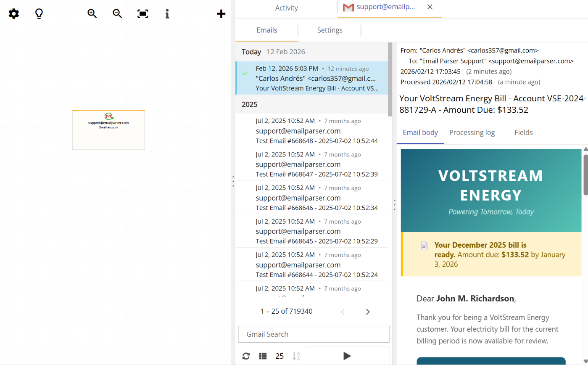Image resolution: width=588 pixels, height=365 pixels.
Task: Open the info panel
Action: 167,13
